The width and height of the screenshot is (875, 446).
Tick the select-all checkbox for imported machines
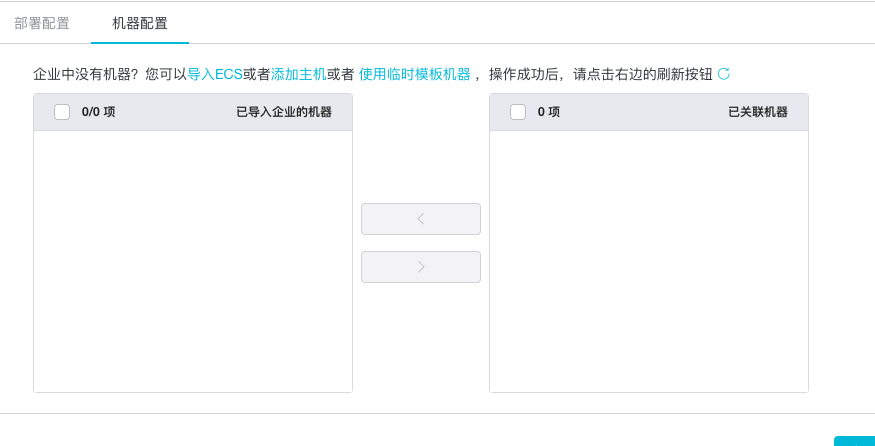[x=62, y=112]
